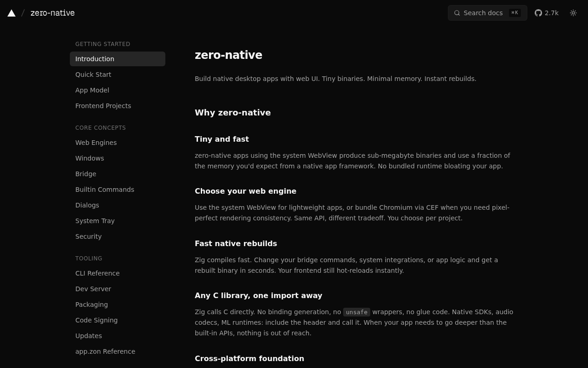Click the search magnifier icon
This screenshot has width=588, height=368.
pos(457,13)
